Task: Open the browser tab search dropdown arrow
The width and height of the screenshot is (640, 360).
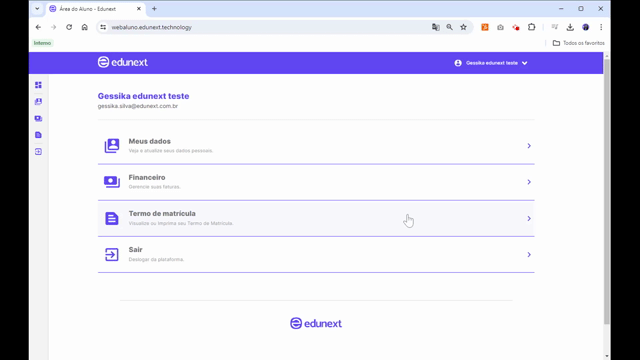Action: coord(37,9)
